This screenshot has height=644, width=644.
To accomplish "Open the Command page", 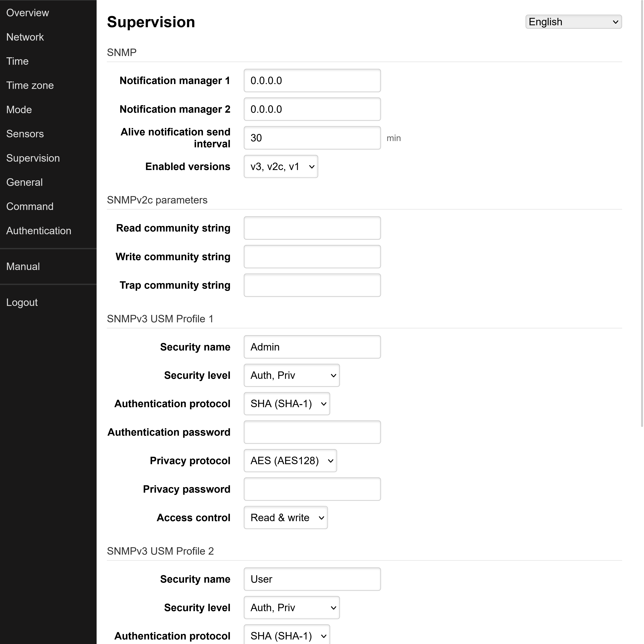I will (x=30, y=206).
